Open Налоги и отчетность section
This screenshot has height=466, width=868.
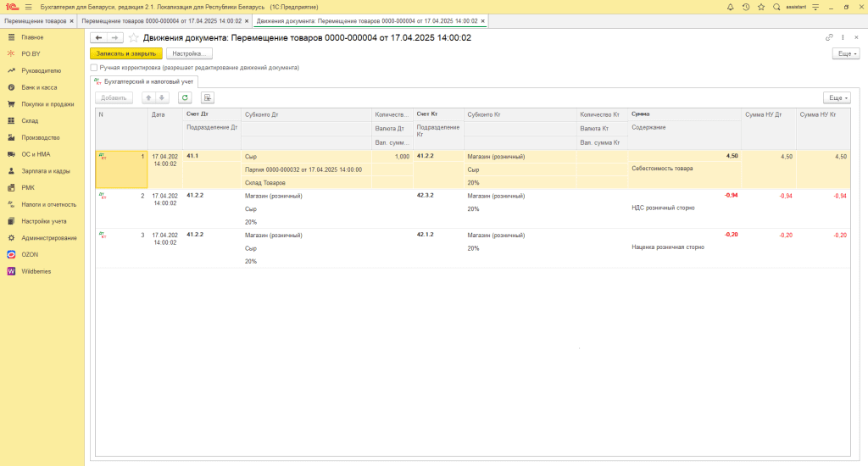tap(48, 204)
